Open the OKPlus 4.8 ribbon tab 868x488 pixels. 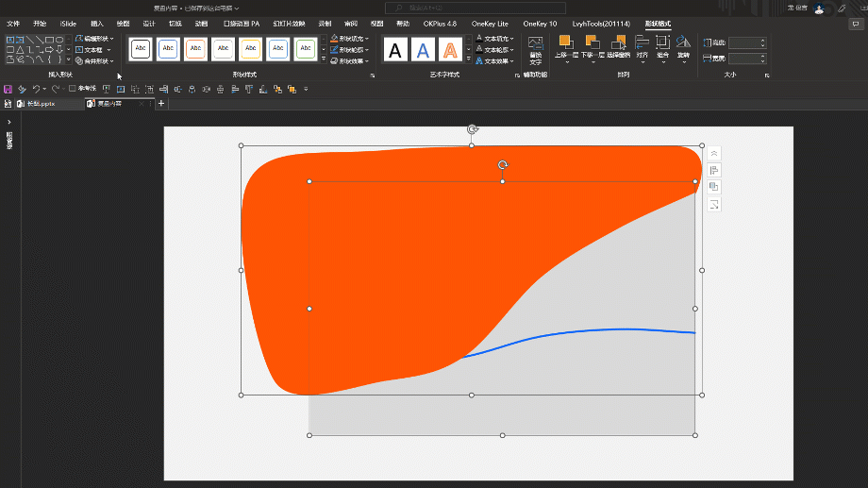[x=440, y=24]
